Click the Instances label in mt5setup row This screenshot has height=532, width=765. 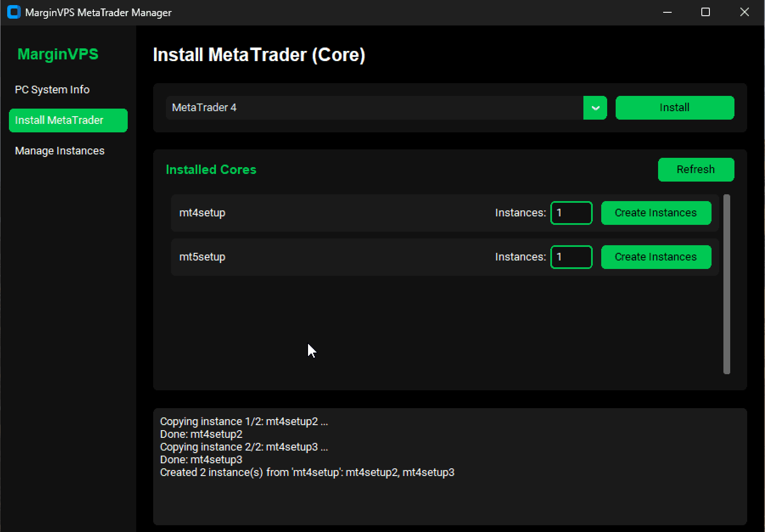[x=521, y=257]
